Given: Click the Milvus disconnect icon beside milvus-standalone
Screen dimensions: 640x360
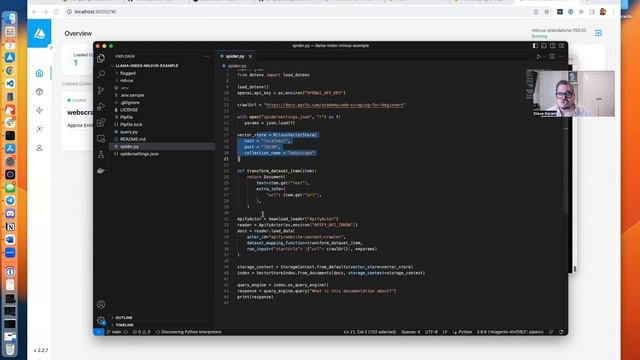Looking at the screenshot, I should point(598,33).
